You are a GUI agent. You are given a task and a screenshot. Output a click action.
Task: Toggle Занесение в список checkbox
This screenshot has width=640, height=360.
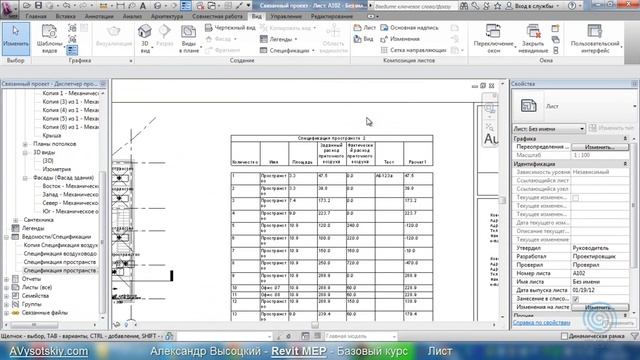(576, 299)
